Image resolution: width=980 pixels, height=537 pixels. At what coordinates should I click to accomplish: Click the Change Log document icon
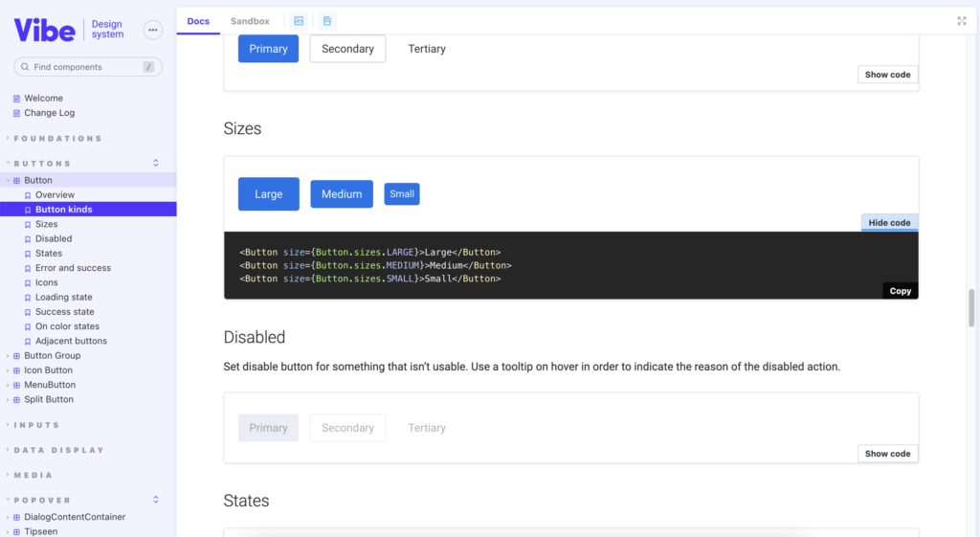(17, 113)
